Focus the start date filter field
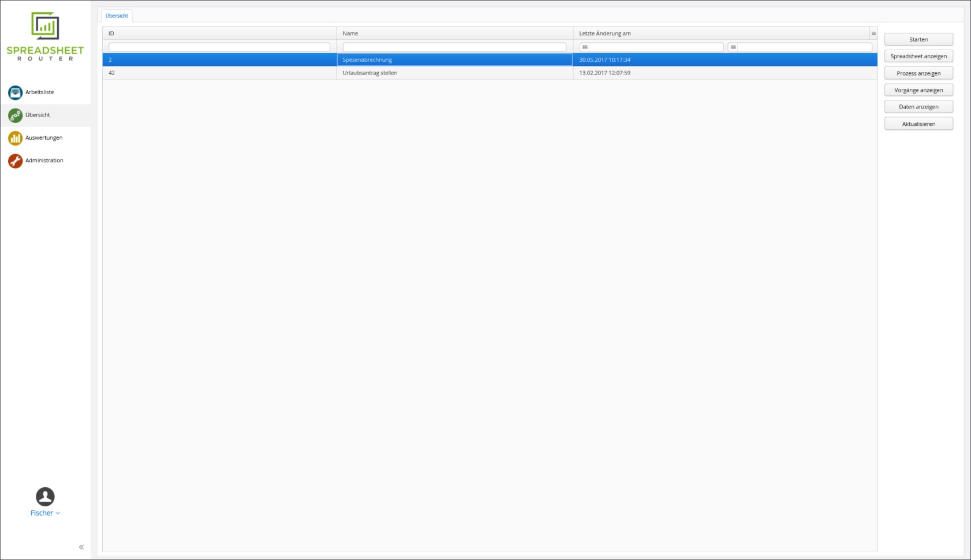Viewport: 971px width, 560px height. coord(651,47)
